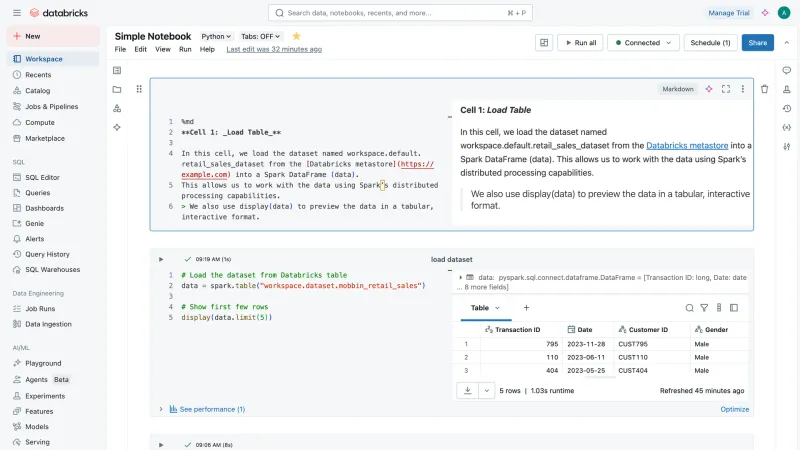Open the Databricks Assistant sparkle icon in header

tap(765, 13)
